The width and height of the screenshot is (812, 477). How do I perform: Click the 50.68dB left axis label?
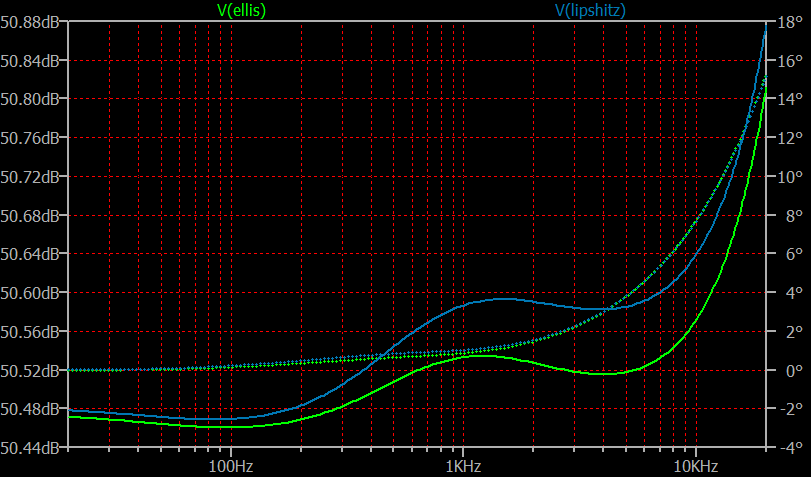click(x=29, y=216)
